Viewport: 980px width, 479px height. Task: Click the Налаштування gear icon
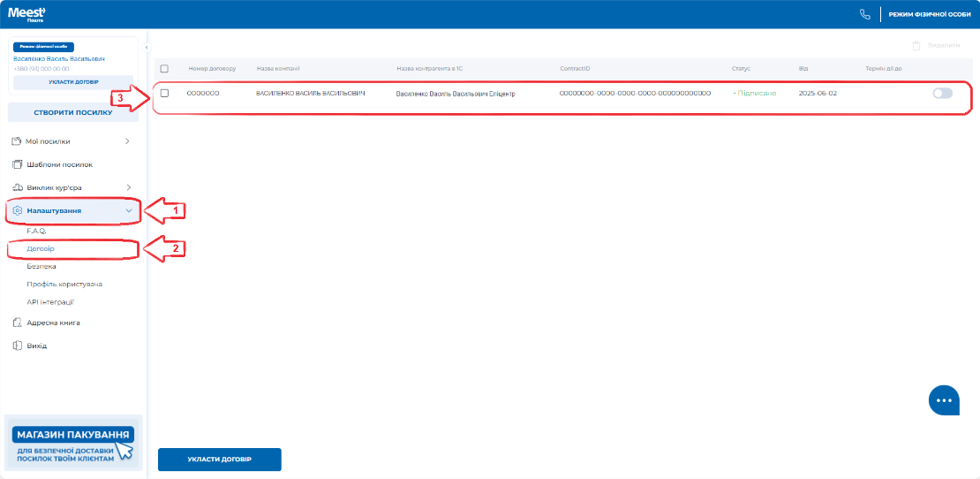click(18, 210)
